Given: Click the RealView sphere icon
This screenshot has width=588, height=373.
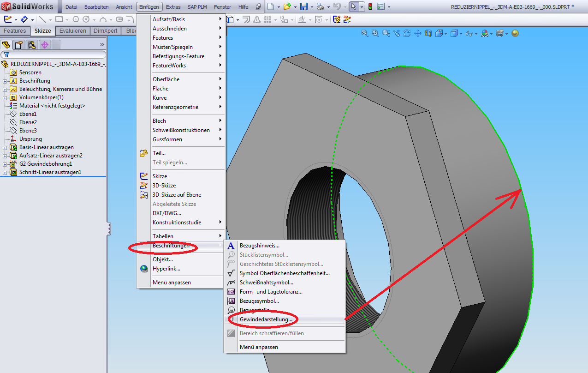Looking at the screenshot, I should click(515, 33).
